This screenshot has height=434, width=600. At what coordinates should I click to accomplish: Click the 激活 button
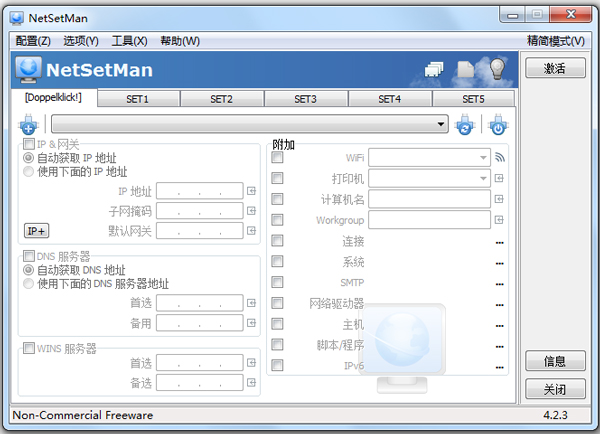pos(555,68)
